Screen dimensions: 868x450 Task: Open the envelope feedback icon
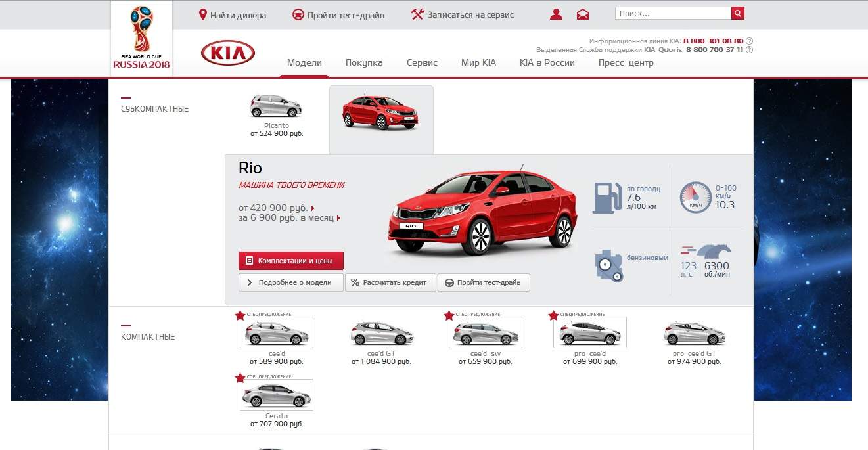pos(583,14)
